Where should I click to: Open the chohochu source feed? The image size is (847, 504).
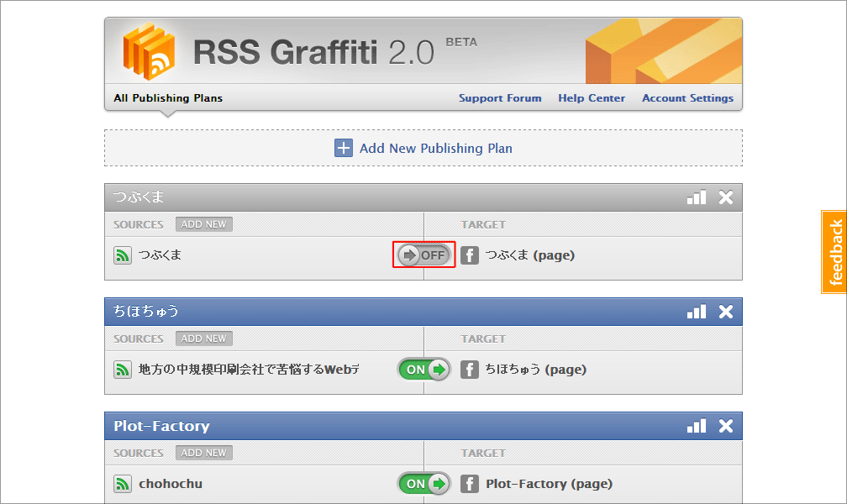[x=170, y=484]
